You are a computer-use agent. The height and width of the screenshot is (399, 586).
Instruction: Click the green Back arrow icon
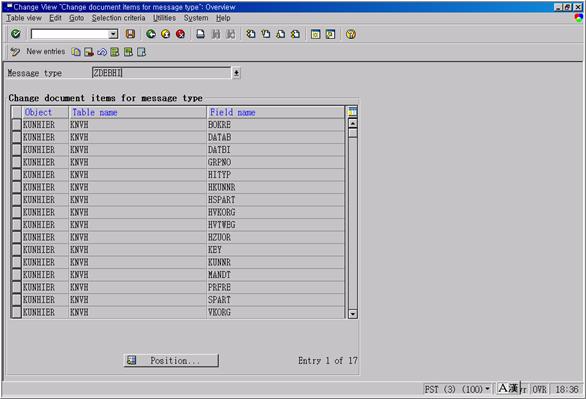[x=151, y=34]
